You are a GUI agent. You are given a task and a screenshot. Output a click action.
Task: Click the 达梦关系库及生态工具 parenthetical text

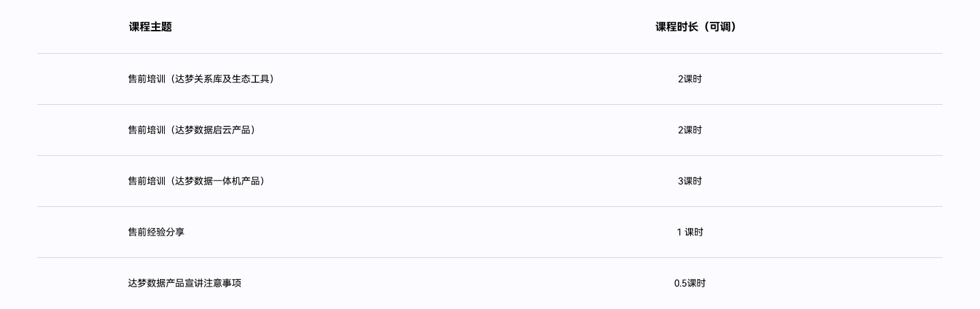click(224, 79)
